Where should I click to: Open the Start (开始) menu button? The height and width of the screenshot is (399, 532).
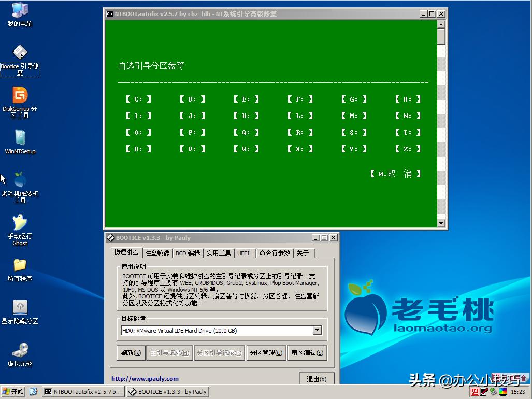(x=13, y=392)
